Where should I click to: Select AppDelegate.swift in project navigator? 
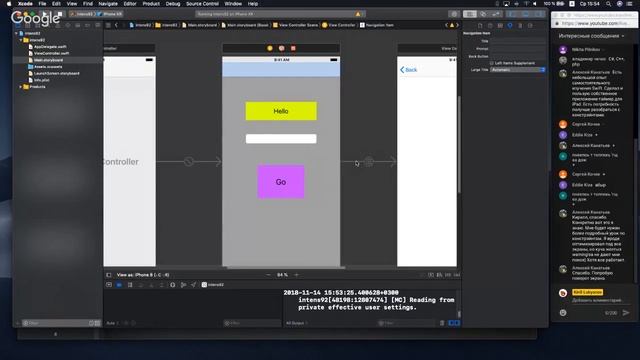(x=50, y=47)
